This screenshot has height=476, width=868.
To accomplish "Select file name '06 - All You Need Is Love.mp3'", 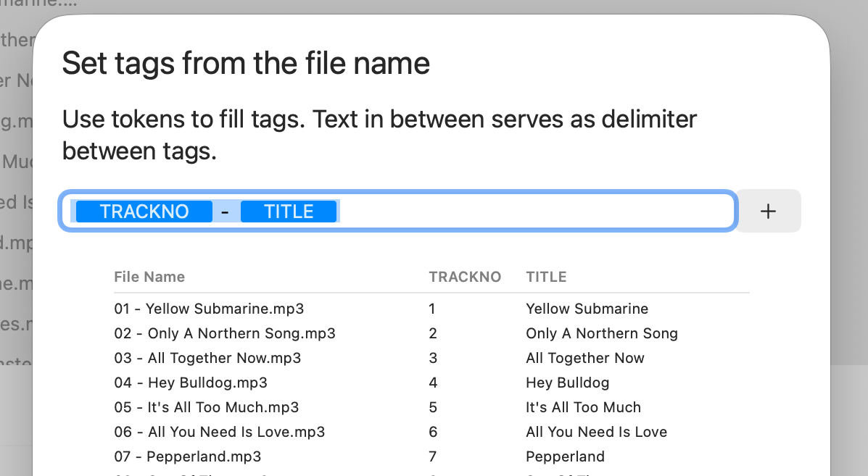I will click(x=220, y=432).
